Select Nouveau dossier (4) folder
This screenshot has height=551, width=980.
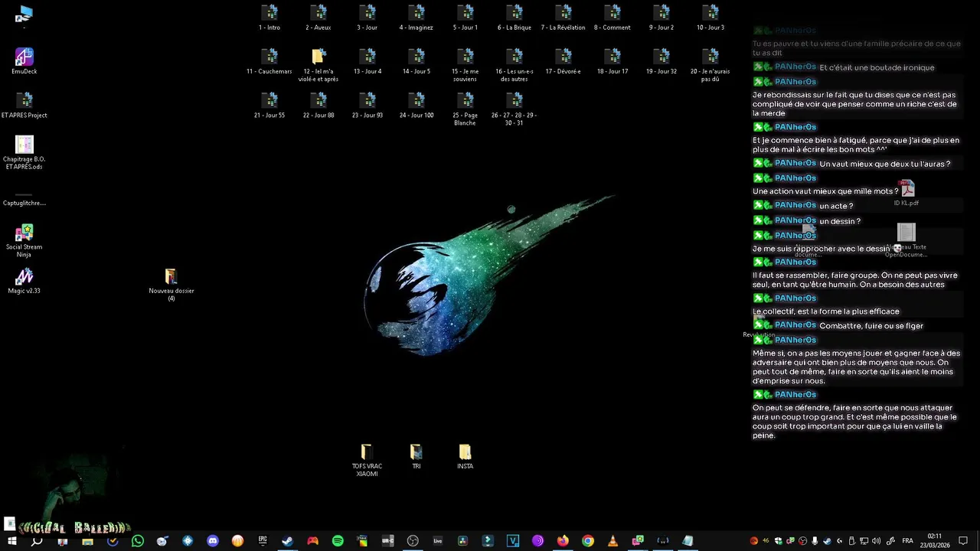tap(171, 284)
